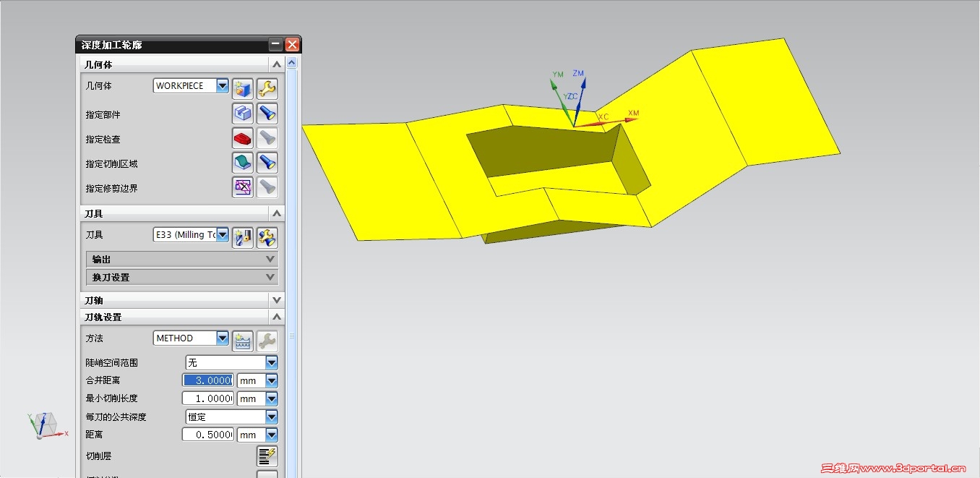The height and width of the screenshot is (478, 980).
Task: Collapse the 刀轨设置 section
Action: (x=276, y=317)
